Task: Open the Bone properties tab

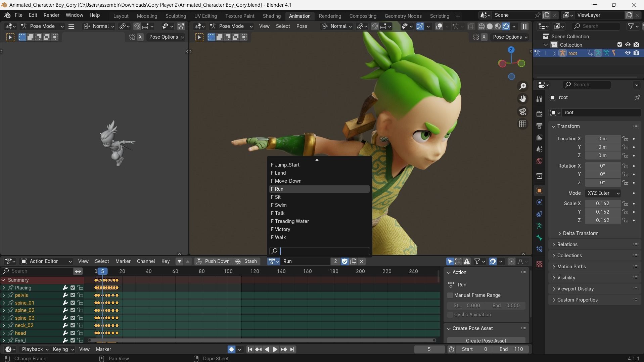Action: [x=539, y=238]
